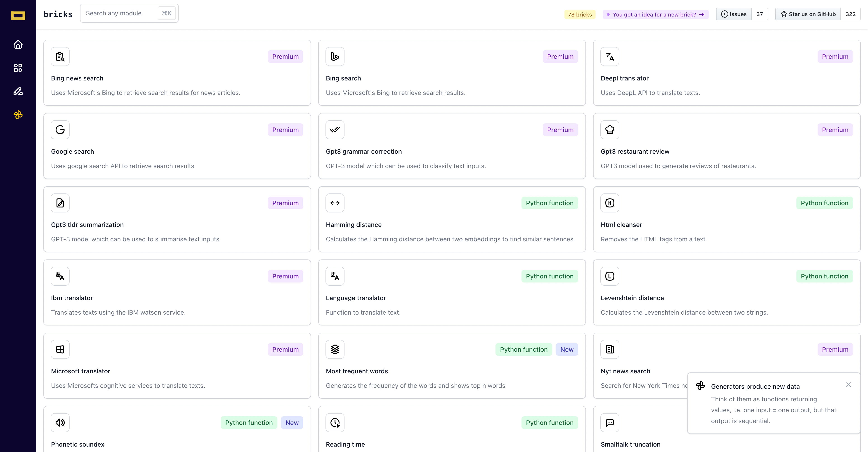Click the Most frequent words layers icon
Image resolution: width=868 pixels, height=452 pixels.
(335, 349)
